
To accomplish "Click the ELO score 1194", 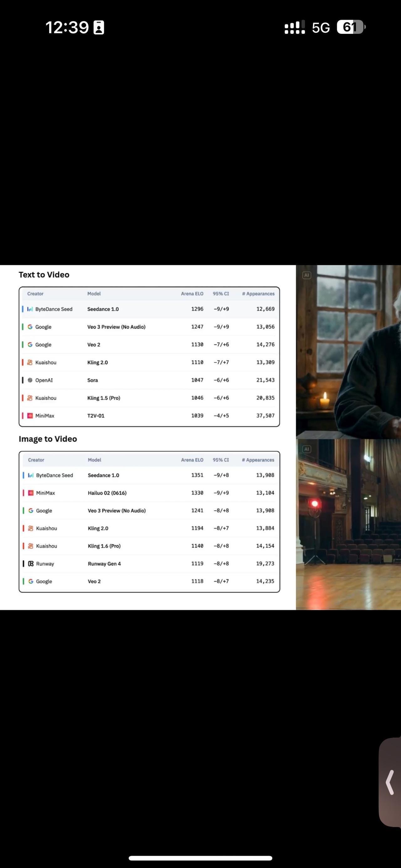I will (x=197, y=528).
